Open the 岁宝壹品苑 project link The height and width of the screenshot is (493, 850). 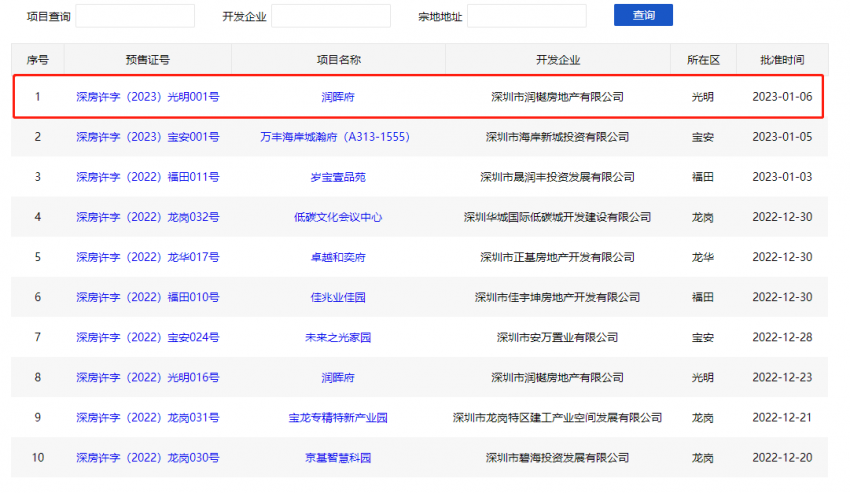pyautogui.click(x=338, y=177)
